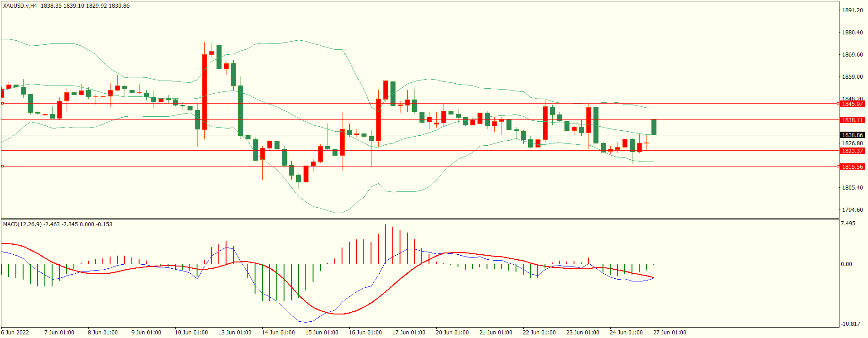This screenshot has width=868, height=338.
Task: Click the 1794.60 price scale value
Action: click(x=852, y=210)
